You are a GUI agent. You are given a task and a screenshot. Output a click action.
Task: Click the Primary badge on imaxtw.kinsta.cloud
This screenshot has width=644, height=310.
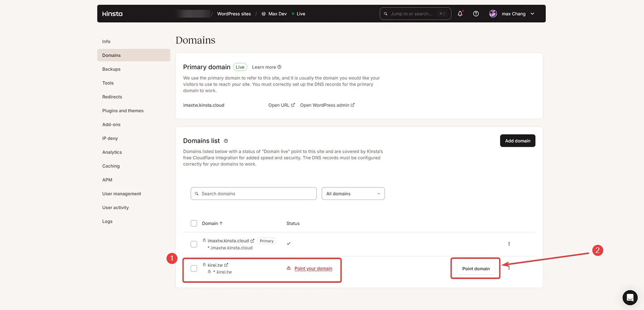[x=266, y=241]
